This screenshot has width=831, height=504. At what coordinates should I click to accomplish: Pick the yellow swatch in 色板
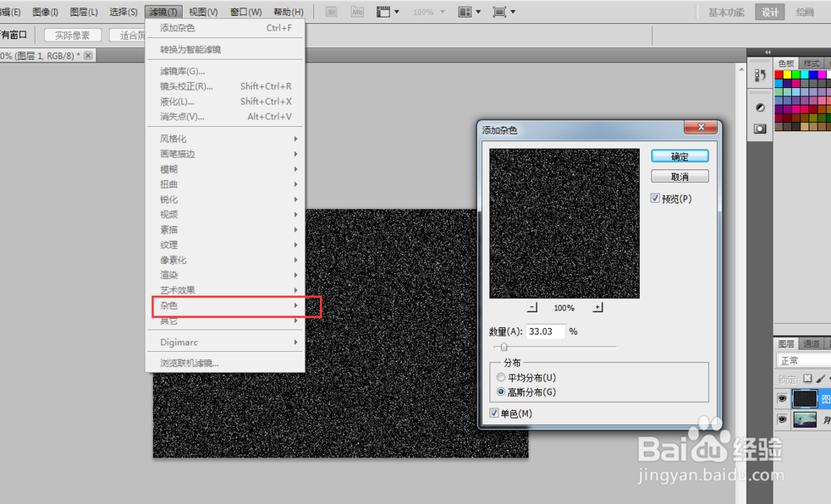coord(787,75)
